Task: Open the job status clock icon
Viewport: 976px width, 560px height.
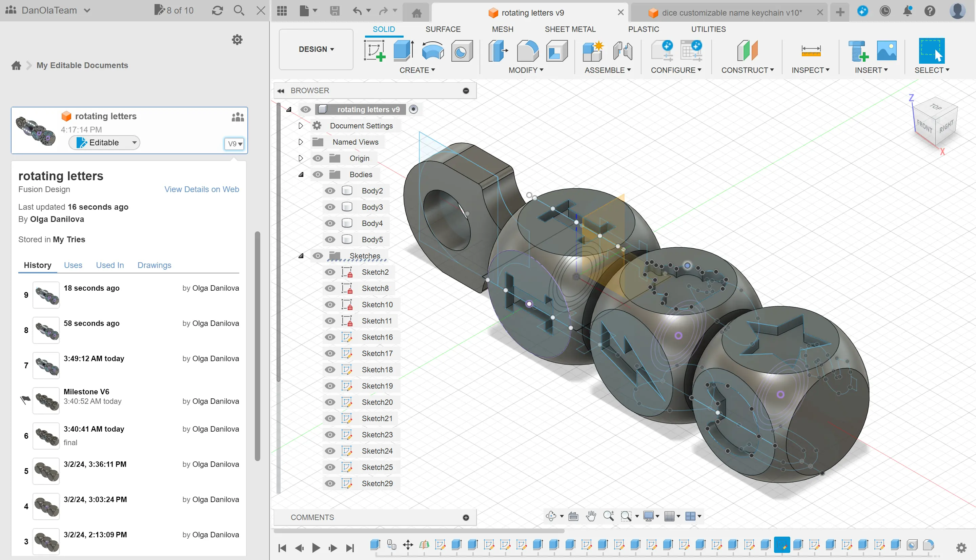Action: [x=885, y=11]
